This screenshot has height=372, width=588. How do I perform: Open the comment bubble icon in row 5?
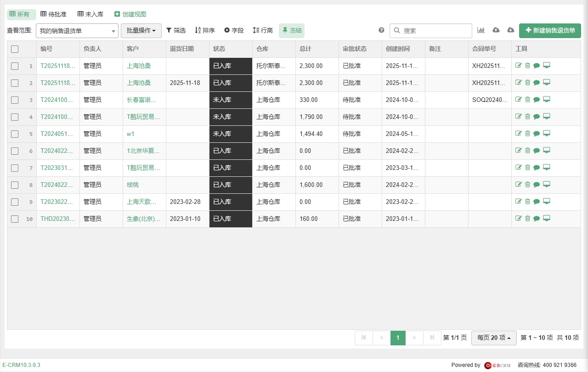click(537, 134)
